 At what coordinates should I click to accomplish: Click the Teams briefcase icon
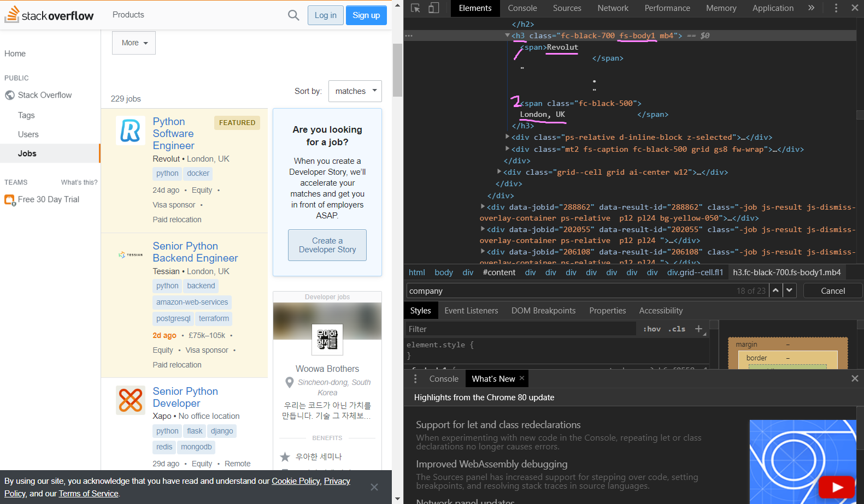[x=10, y=200]
